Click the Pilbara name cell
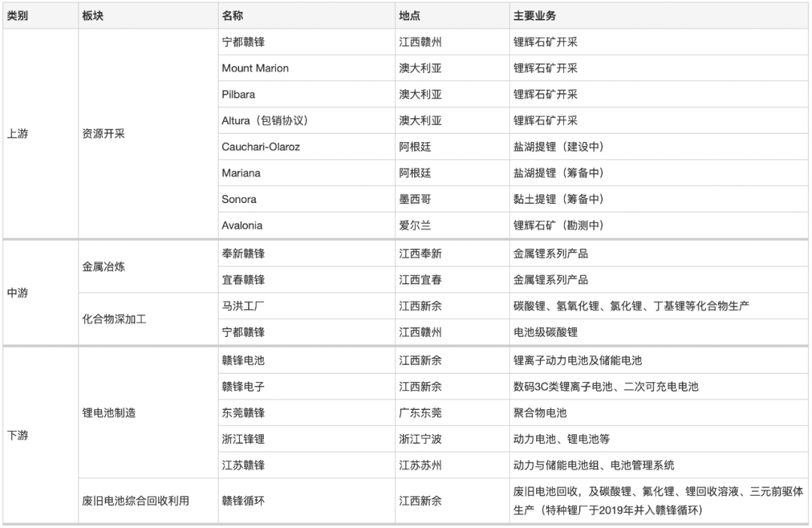Viewport: 812px width, 528px height. 239,95
